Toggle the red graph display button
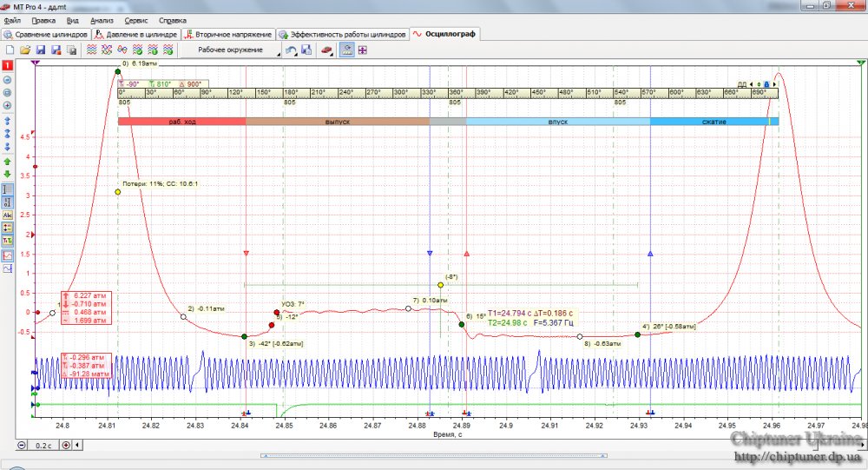 (x=8, y=255)
